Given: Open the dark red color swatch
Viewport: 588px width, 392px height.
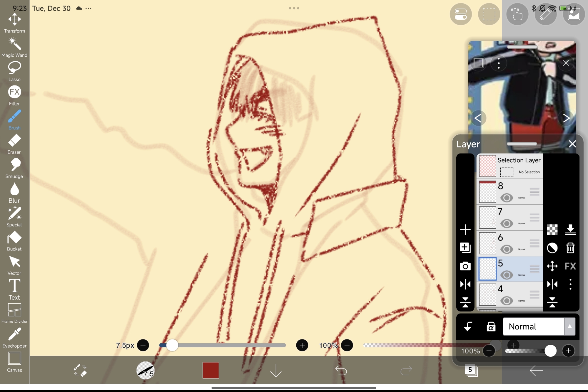Looking at the screenshot, I should click(211, 370).
